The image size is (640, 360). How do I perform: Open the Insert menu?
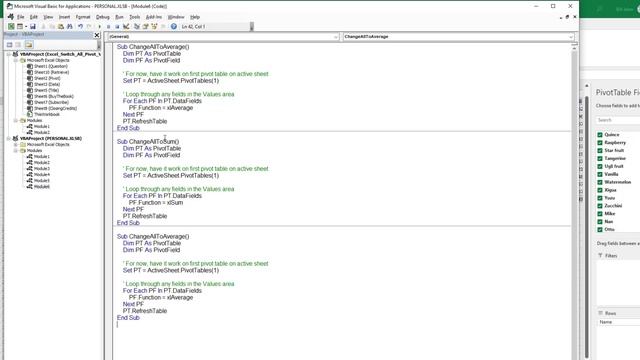coord(64,17)
